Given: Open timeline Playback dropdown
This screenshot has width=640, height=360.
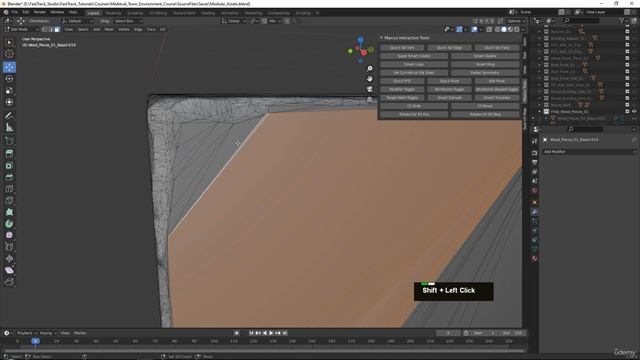Looking at the screenshot, I should click(27, 333).
